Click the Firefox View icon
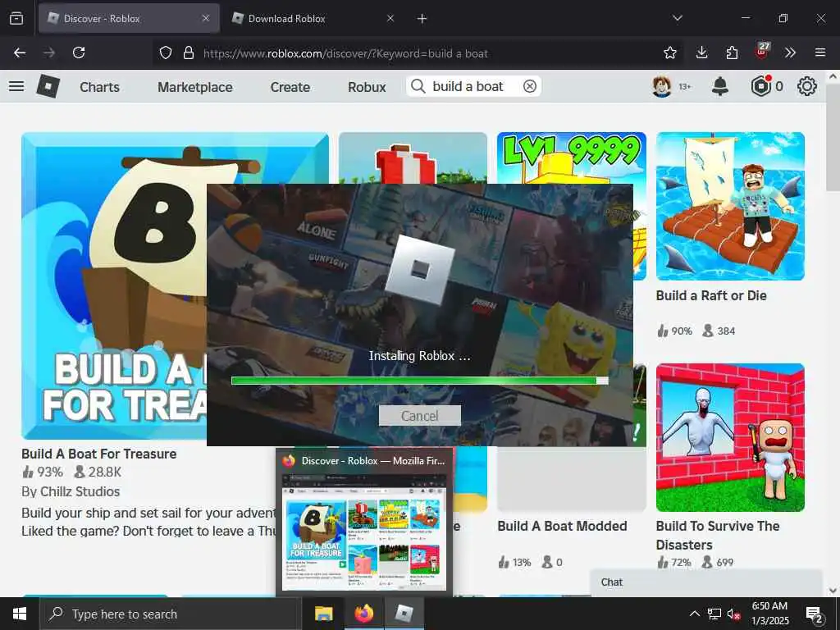 tap(16, 18)
